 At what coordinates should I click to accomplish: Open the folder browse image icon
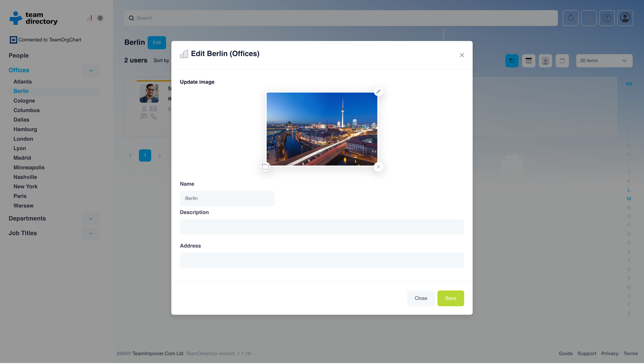tap(266, 166)
